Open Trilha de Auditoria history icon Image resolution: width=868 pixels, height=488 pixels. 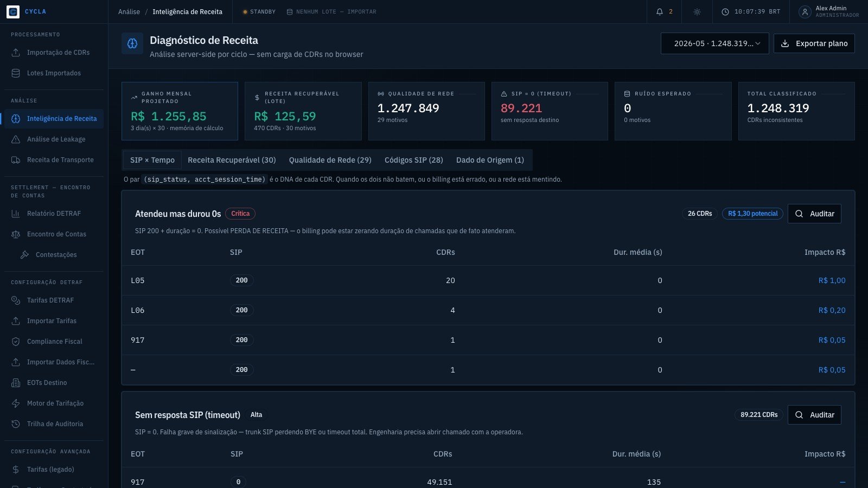point(16,424)
